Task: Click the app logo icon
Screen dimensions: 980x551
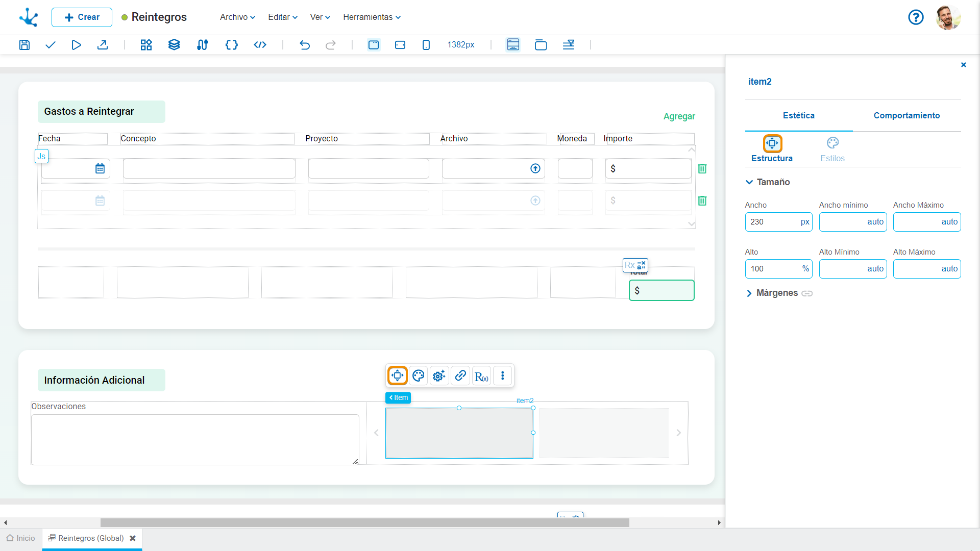Action: pos(29,17)
